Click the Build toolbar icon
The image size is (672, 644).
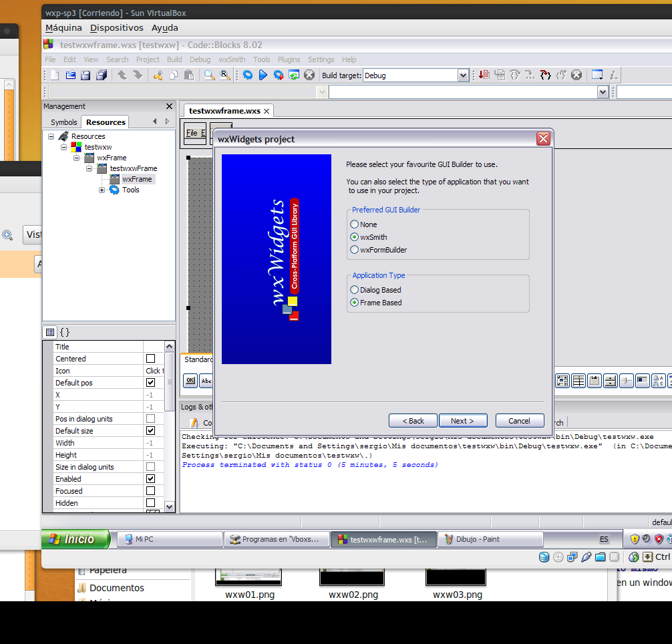(x=248, y=75)
